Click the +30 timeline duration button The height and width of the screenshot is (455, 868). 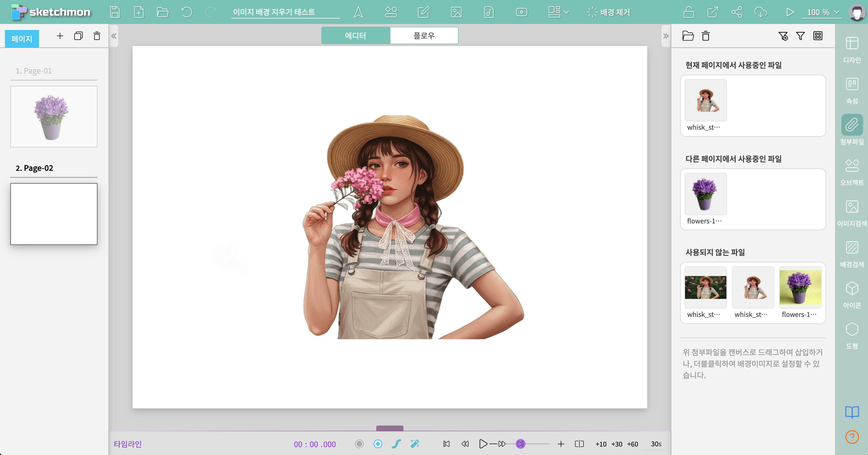pos(617,444)
